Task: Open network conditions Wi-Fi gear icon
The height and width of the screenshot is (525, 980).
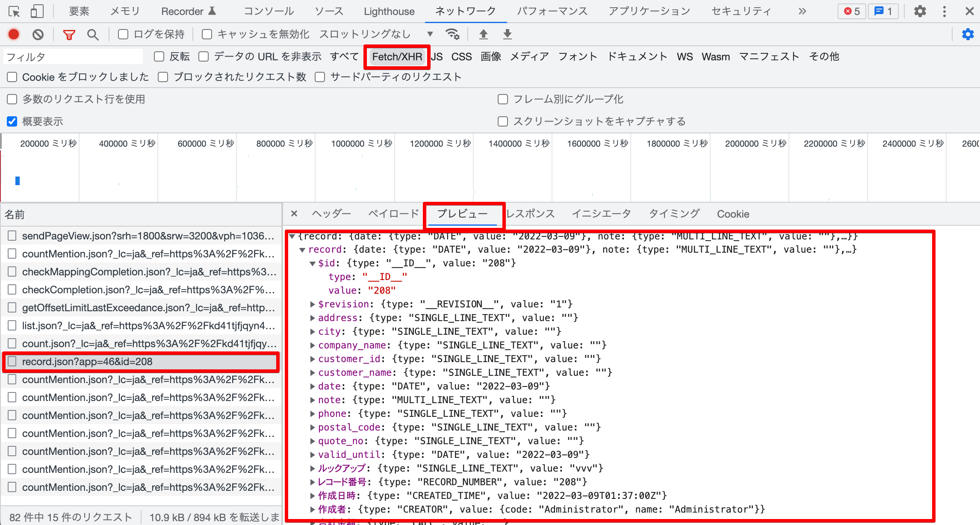Action: (x=452, y=34)
